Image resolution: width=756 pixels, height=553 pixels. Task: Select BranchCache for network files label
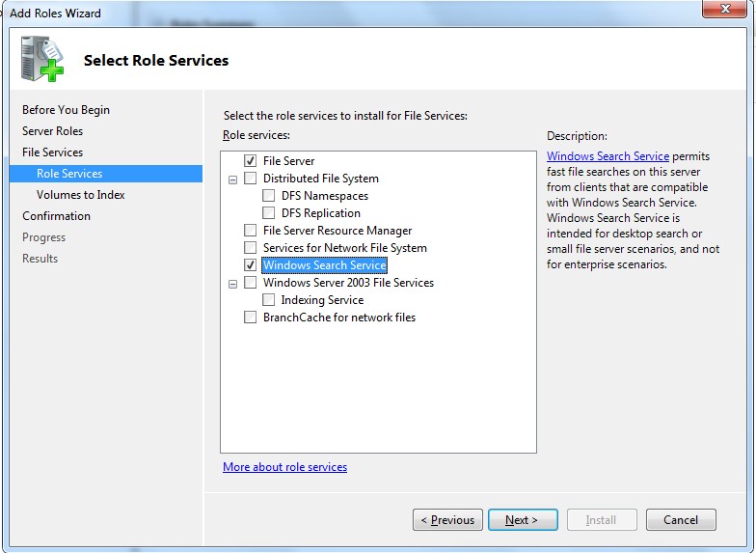339,318
